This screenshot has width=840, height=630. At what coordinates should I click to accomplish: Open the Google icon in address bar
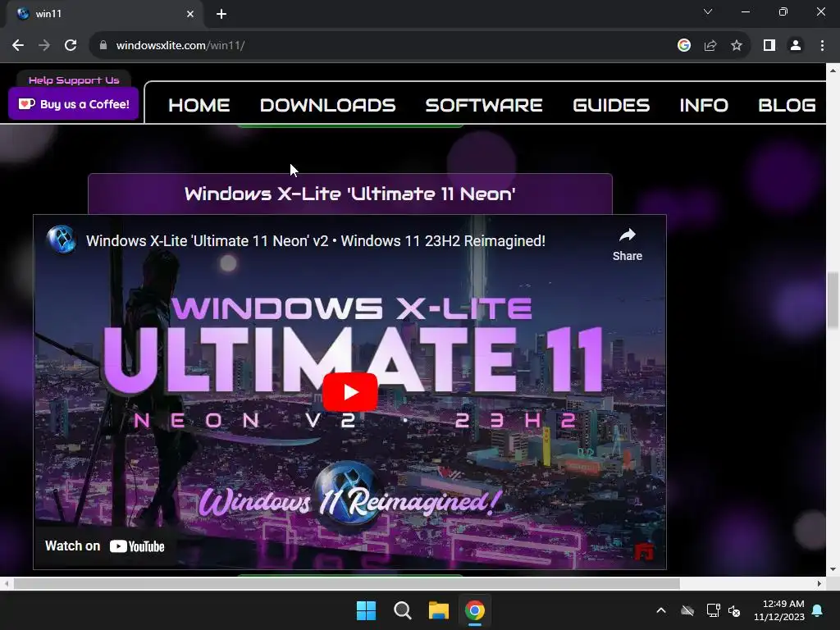pos(683,46)
